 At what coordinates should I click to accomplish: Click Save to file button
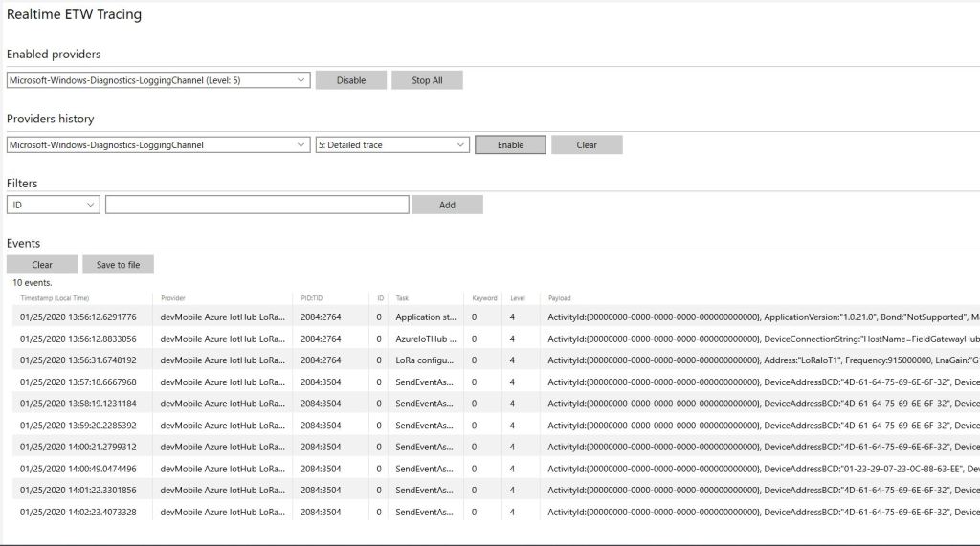click(118, 265)
